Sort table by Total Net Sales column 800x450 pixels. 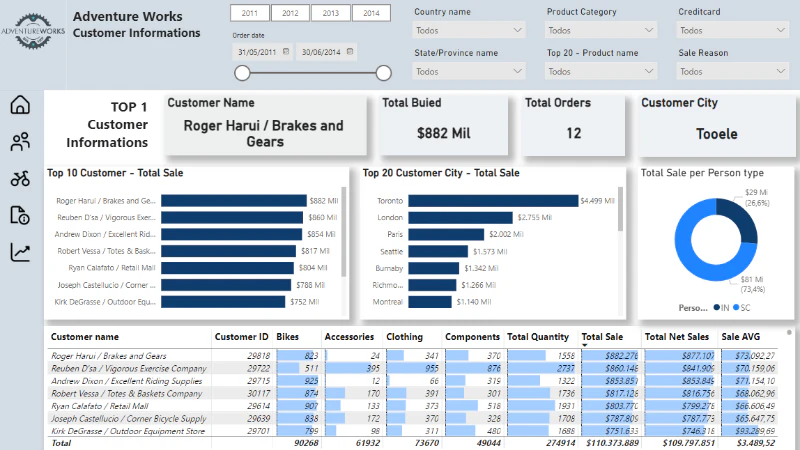[677, 337]
